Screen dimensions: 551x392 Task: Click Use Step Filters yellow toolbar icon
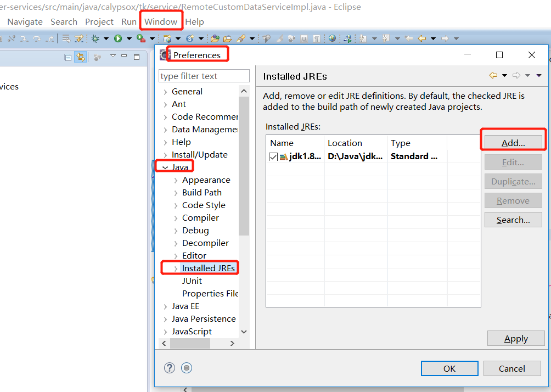(x=79, y=38)
